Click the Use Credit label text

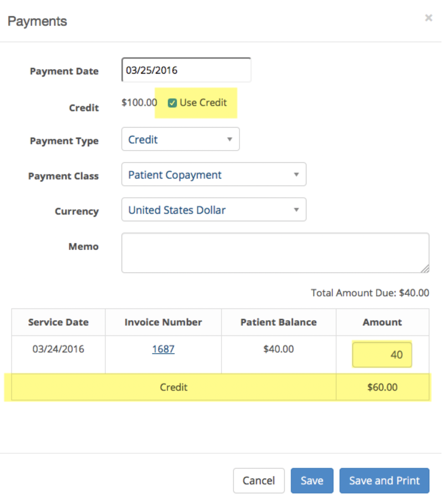point(203,103)
